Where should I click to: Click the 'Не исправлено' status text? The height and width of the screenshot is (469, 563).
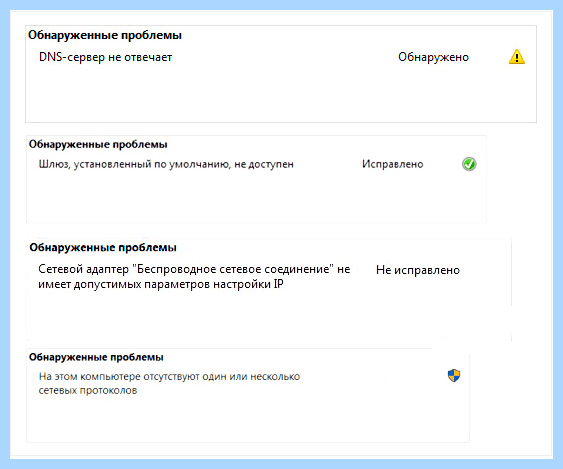coord(418,270)
